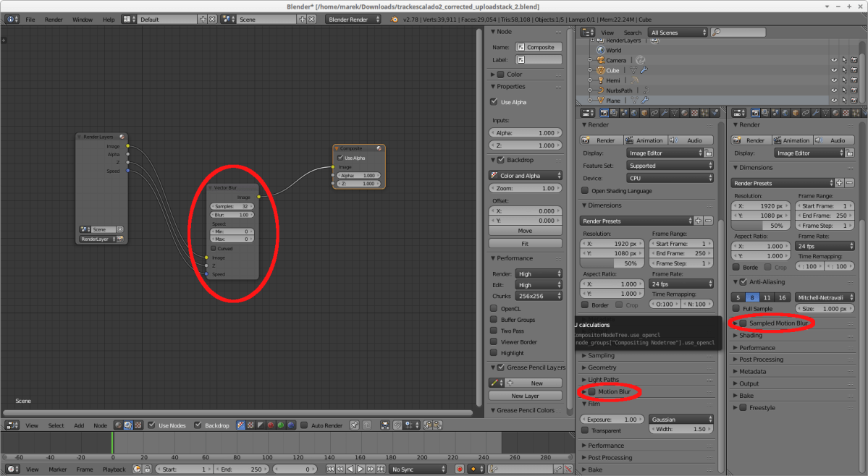The width and height of the screenshot is (868, 476).
Task: Click the Zoom 1.00 backdrop slider
Action: click(526, 188)
